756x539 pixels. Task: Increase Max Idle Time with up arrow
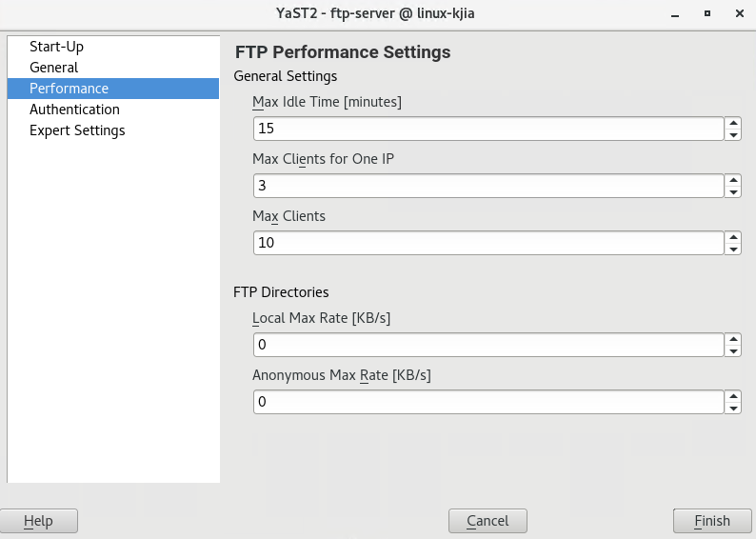coord(733,123)
